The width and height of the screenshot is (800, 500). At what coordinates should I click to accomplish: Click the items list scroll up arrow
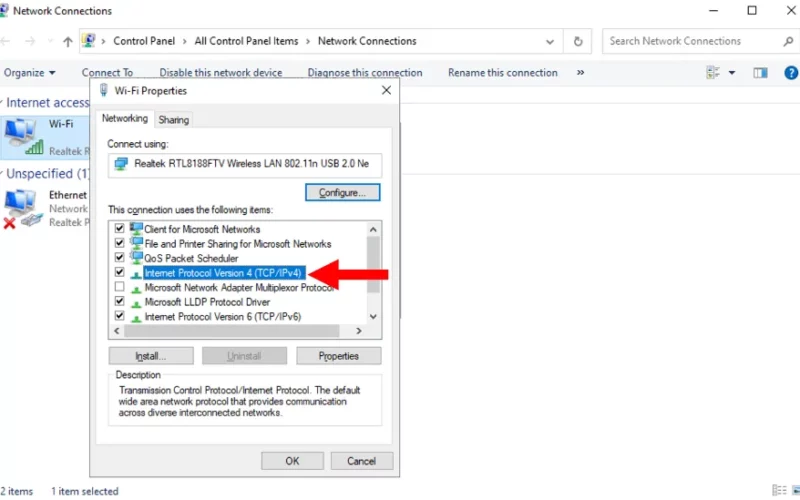pos(373,230)
